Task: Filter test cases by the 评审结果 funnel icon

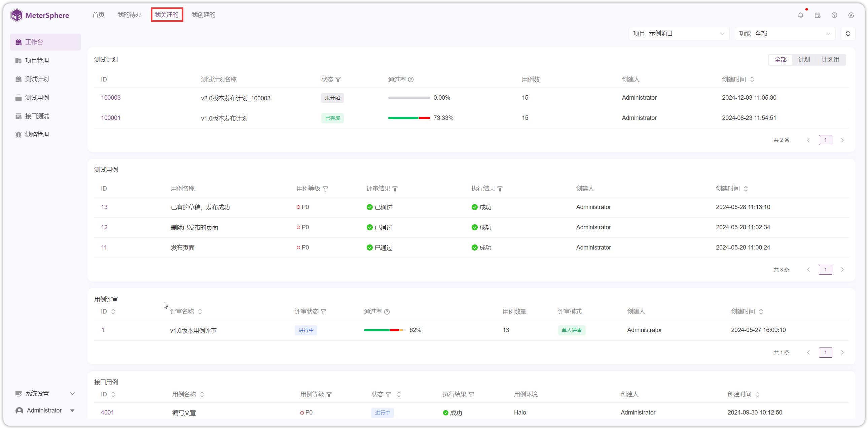Action: tap(395, 189)
